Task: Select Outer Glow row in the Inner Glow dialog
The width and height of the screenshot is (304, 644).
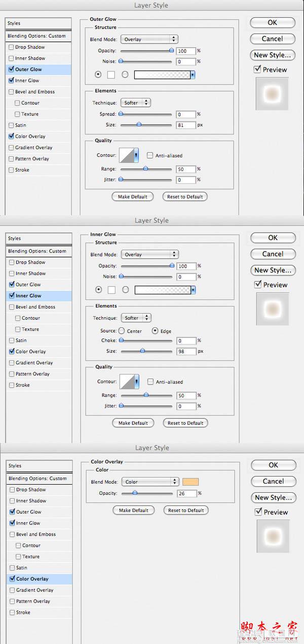Action: tap(39, 284)
